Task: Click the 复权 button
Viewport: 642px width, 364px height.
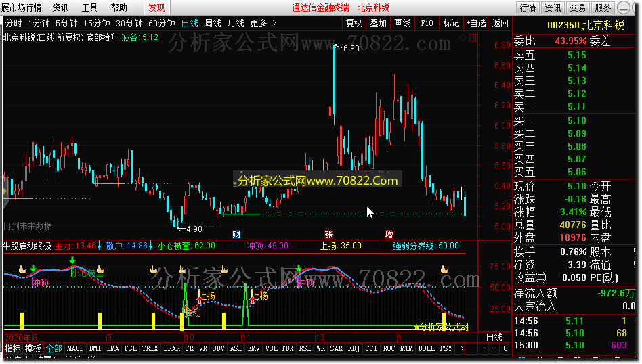Action: tap(354, 23)
